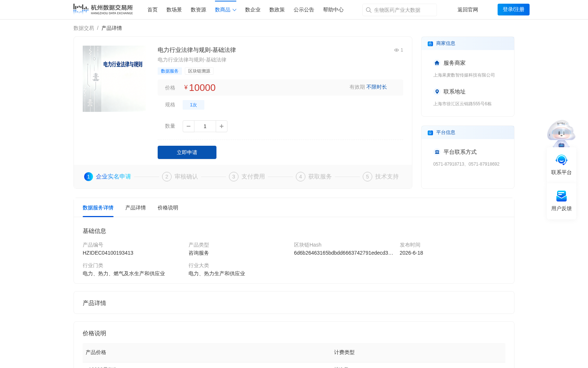The width and height of the screenshot is (588, 368).
Task: Click the Hangzhou Data Exchange logo
Action: pyautogui.click(x=103, y=9)
